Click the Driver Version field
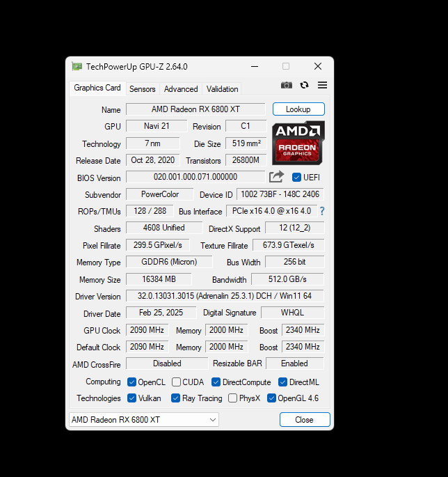 (x=225, y=296)
